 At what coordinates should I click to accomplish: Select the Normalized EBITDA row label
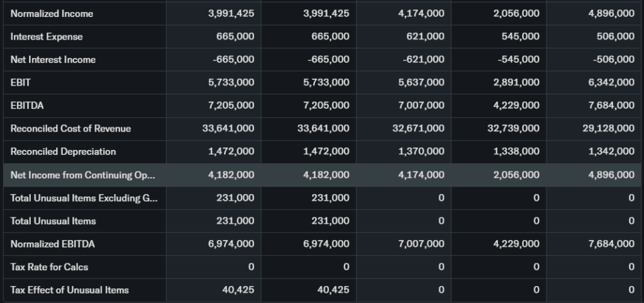pos(52,244)
